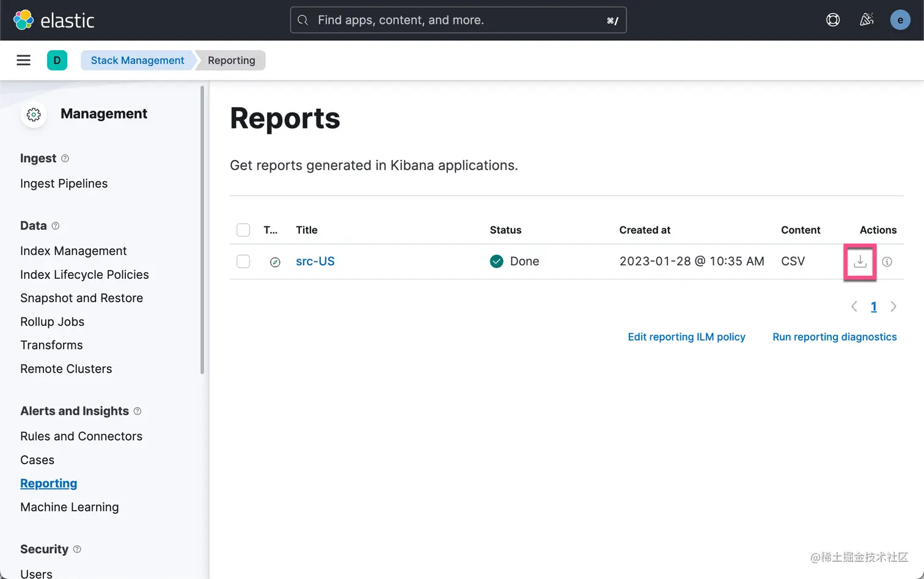
Task: Open Machine Learning in sidebar
Action: (70, 507)
